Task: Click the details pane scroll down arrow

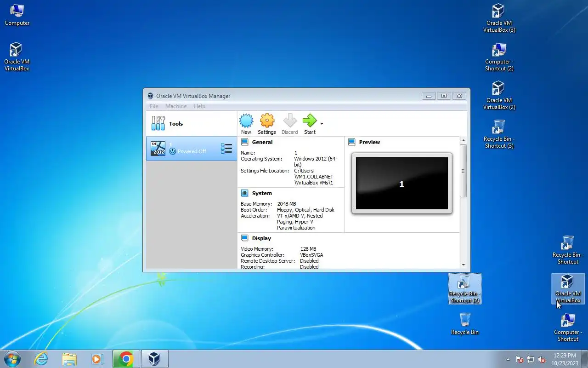Action: tap(463, 264)
